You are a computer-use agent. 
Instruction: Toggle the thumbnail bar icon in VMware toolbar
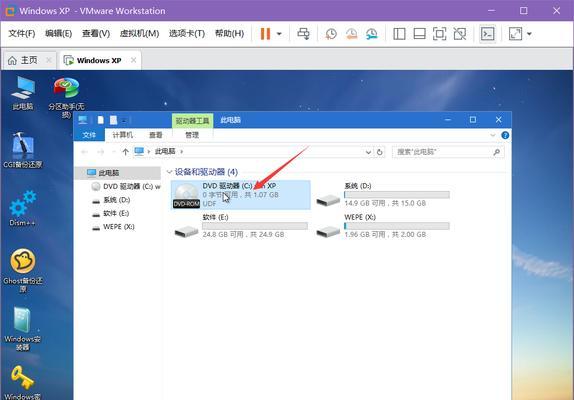(x=419, y=34)
